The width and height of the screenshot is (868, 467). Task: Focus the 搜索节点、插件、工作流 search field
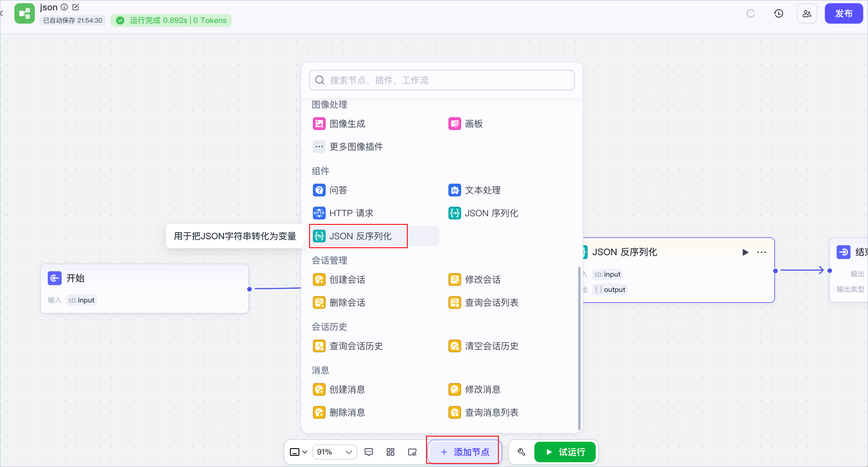[x=442, y=80]
